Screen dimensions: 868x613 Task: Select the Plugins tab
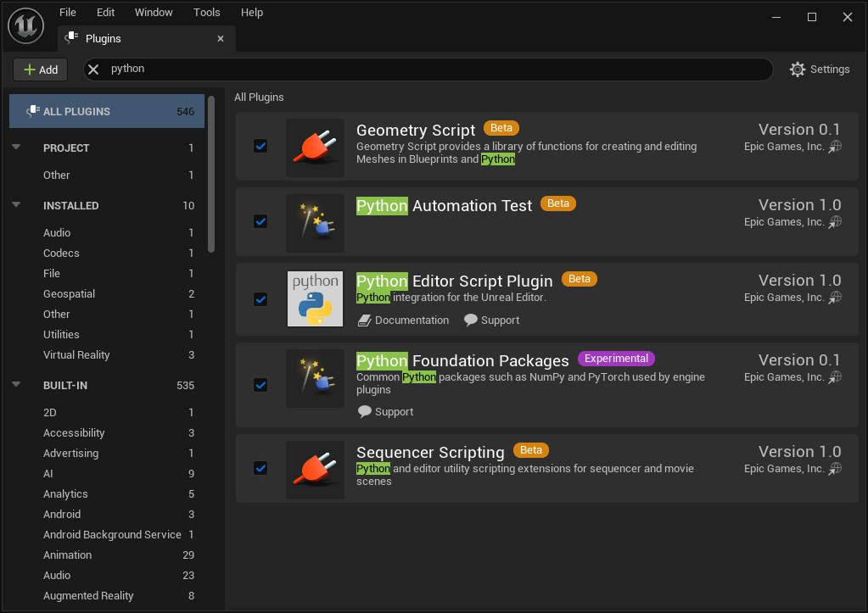point(147,39)
